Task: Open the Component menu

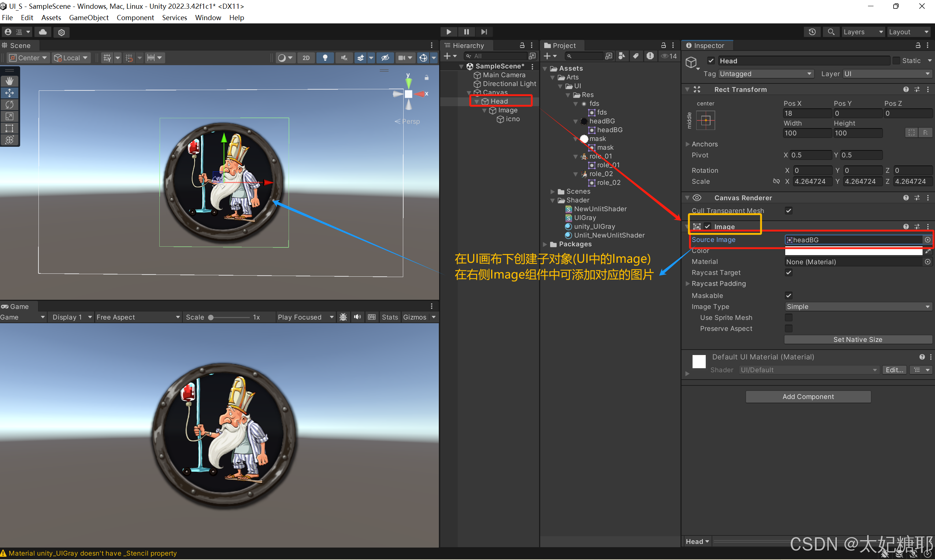Action: point(135,18)
